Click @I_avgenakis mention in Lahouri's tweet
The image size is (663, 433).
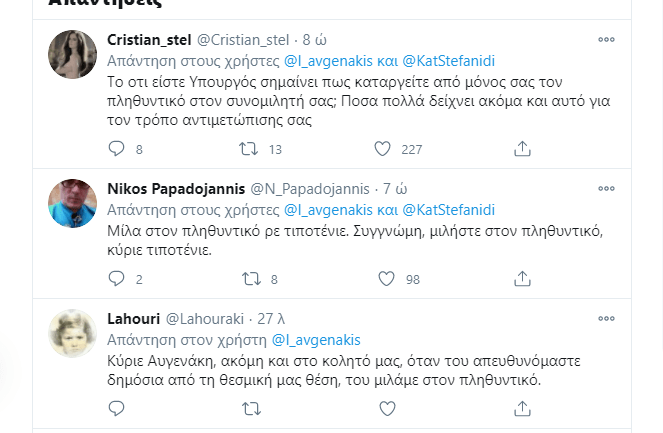coord(316,340)
